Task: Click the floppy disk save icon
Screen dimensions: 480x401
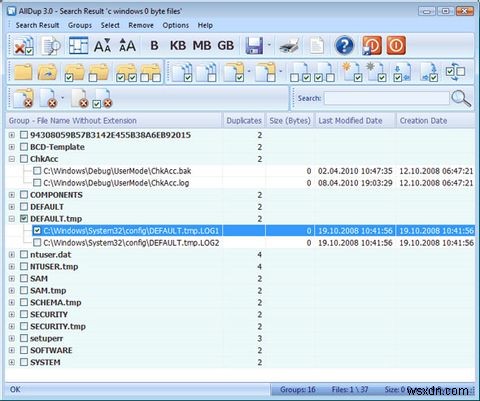Action: pos(254,45)
